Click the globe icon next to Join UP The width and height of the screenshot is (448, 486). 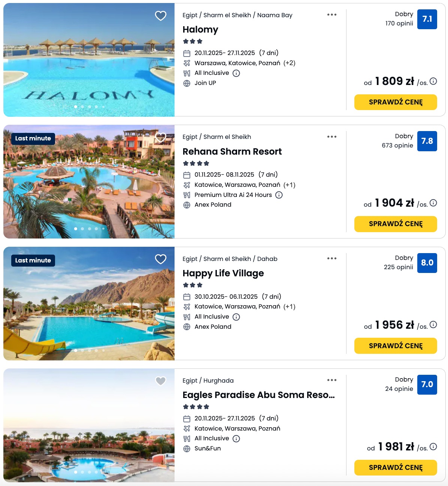pos(187,83)
